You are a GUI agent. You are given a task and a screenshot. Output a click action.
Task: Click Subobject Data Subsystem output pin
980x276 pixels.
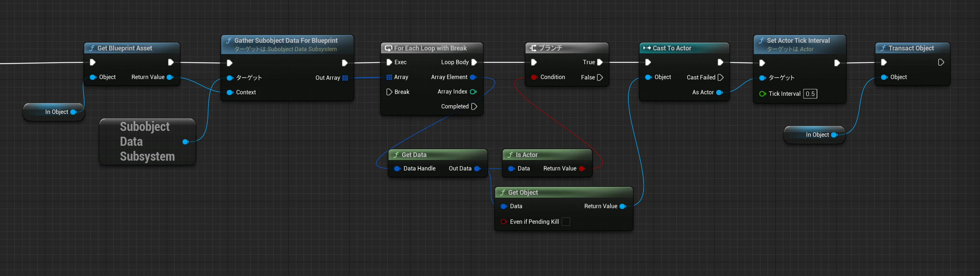coord(185,142)
